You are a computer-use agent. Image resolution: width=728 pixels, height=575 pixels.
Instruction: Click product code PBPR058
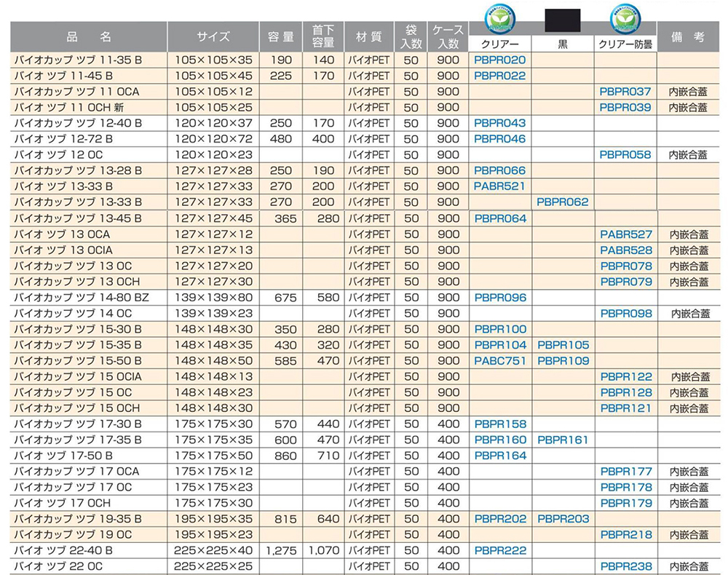pos(625,154)
